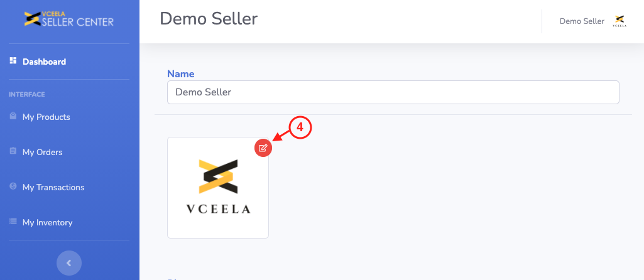Screen dimensions: 644x280
Task: Click the numbered 4 callout marker
Action: coord(300,127)
